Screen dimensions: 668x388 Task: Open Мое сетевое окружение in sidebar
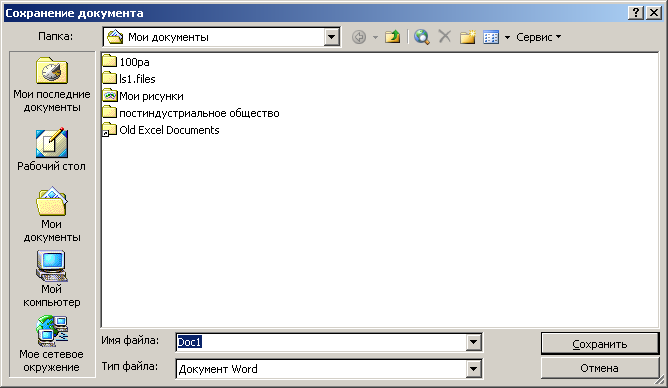tap(52, 344)
